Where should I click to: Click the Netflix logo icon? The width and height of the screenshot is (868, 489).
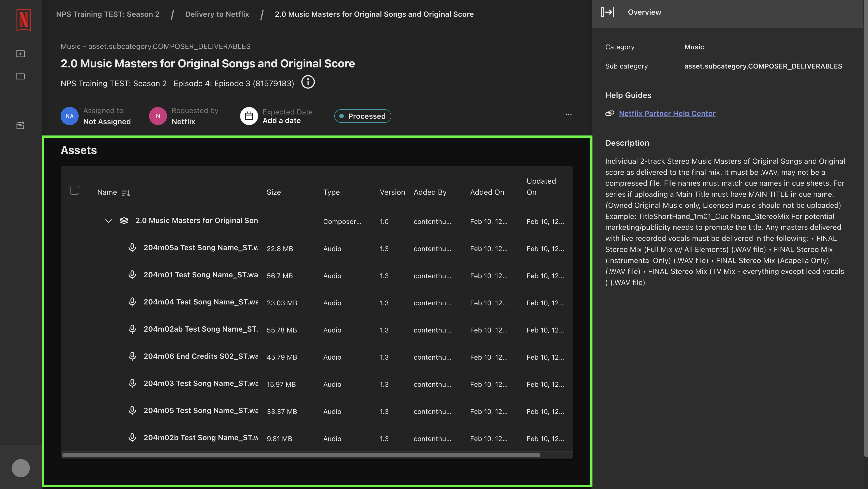[24, 19]
